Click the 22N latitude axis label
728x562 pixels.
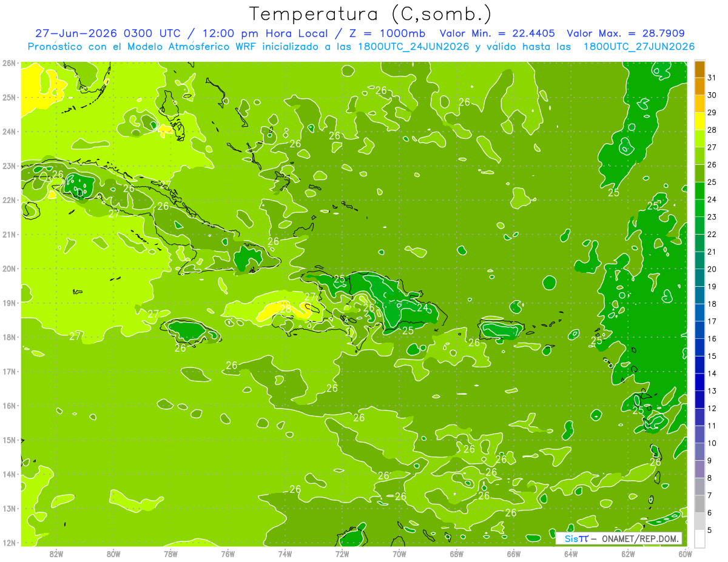(9, 200)
